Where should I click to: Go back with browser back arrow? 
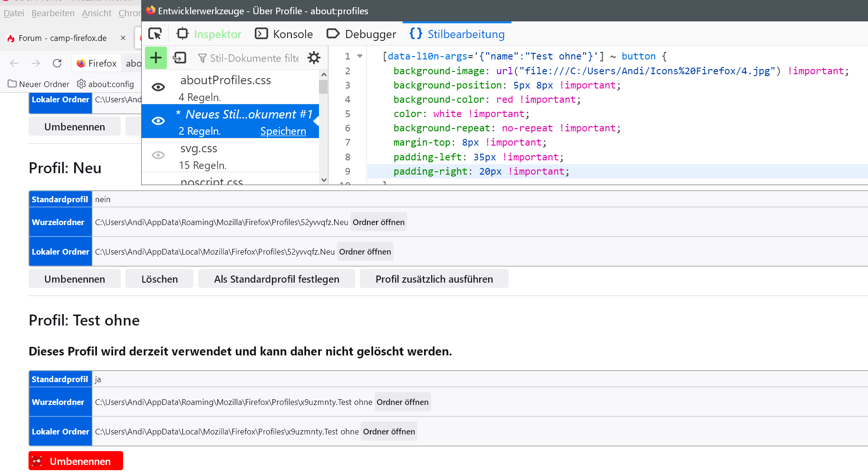click(x=14, y=63)
